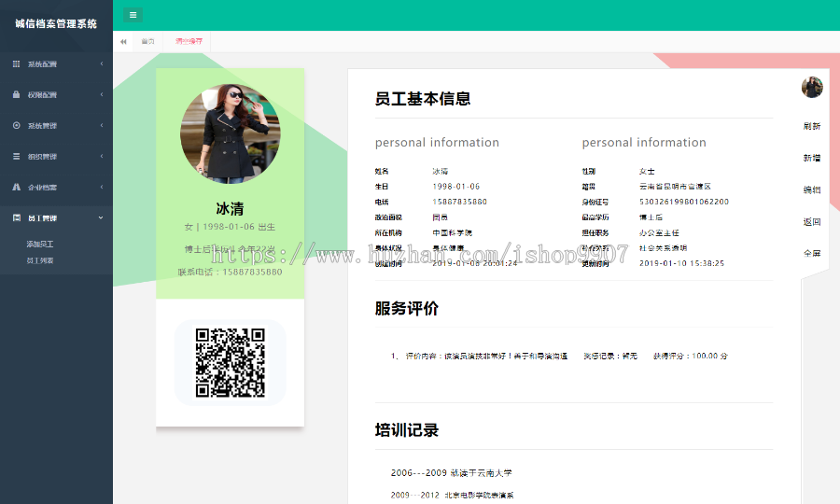Click the large circular employee photo

click(231, 133)
